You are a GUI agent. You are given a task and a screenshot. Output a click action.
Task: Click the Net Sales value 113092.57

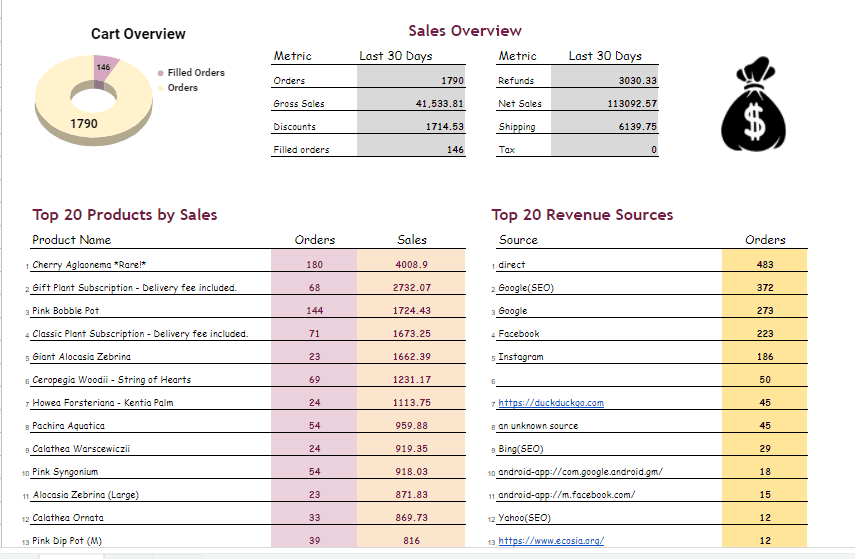[x=605, y=100]
